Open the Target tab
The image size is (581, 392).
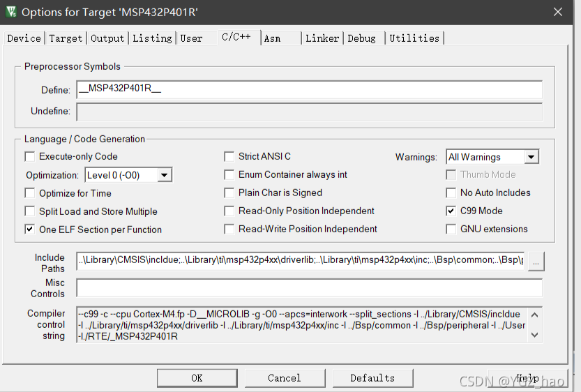(x=66, y=38)
